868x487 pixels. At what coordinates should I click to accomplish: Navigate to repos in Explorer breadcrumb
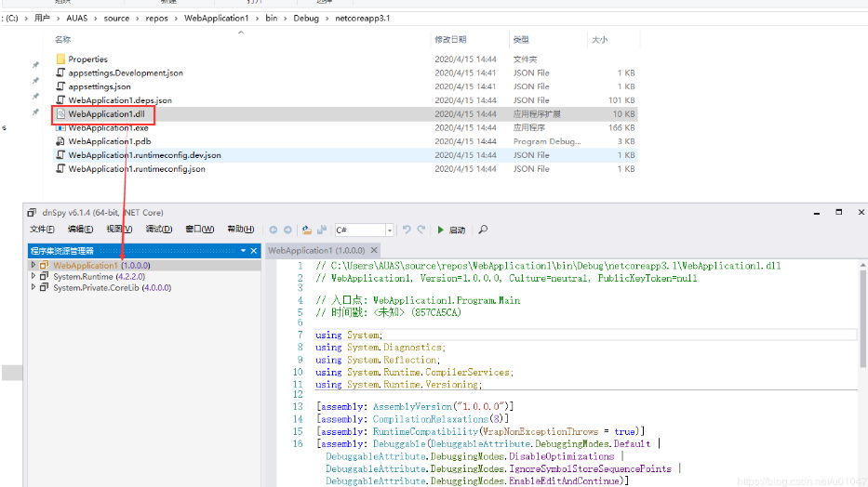(156, 19)
